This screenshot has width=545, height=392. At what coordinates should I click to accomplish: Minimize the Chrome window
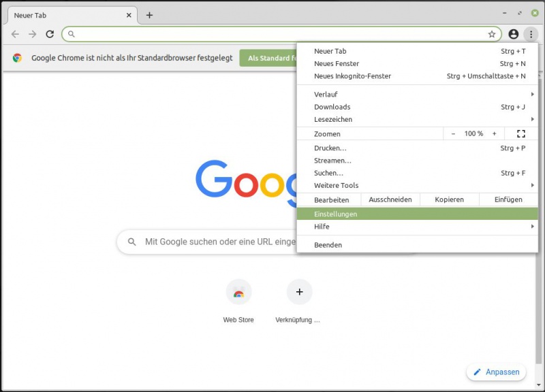coord(505,13)
